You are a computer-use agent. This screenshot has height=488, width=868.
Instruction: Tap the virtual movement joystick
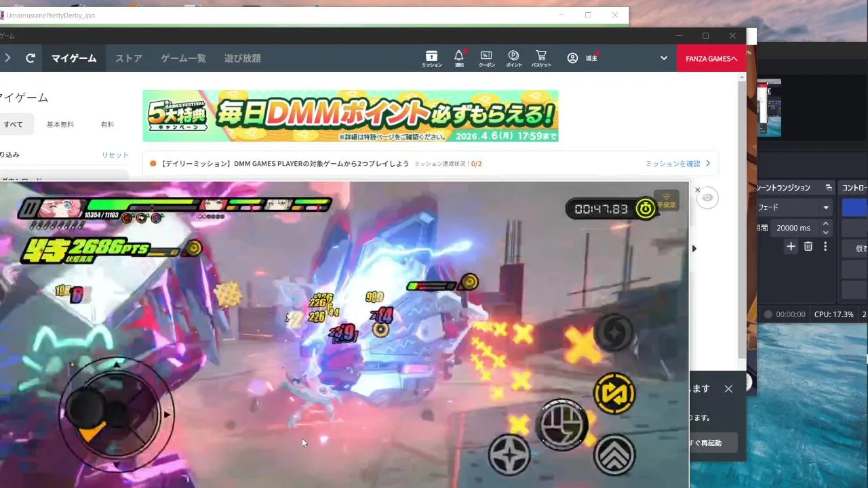(x=117, y=413)
